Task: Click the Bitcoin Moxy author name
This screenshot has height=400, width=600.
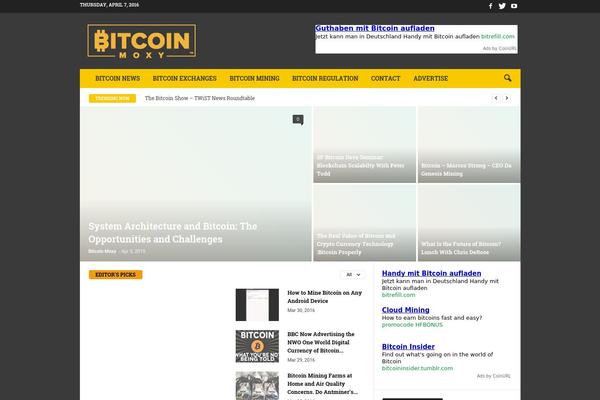Action: click(102, 251)
